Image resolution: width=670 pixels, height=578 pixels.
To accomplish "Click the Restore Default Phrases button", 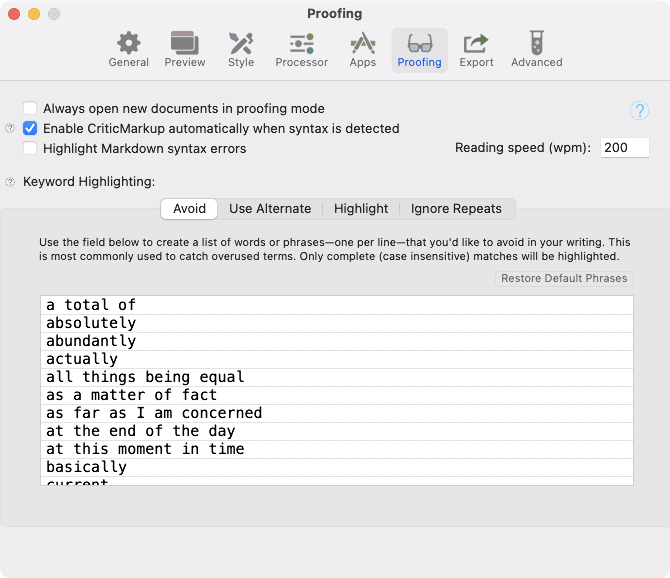I will click(564, 279).
